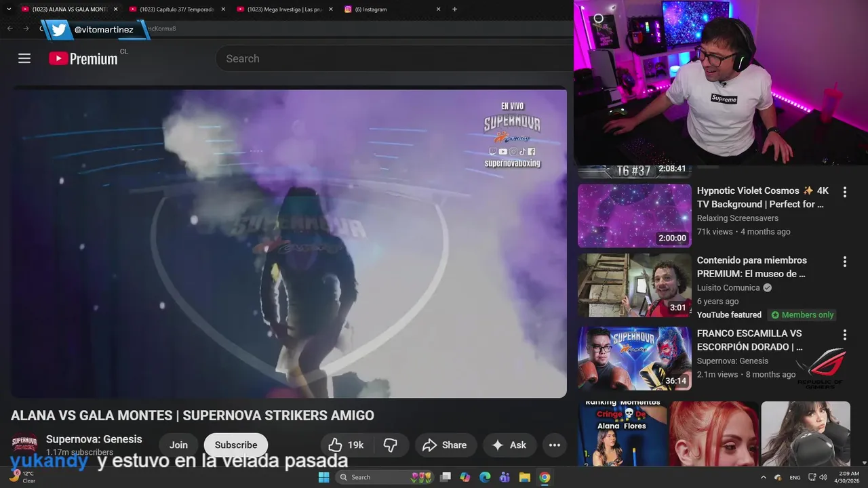Open Task View on the taskbar
Viewport: 868px width, 488px height.
tap(446, 477)
